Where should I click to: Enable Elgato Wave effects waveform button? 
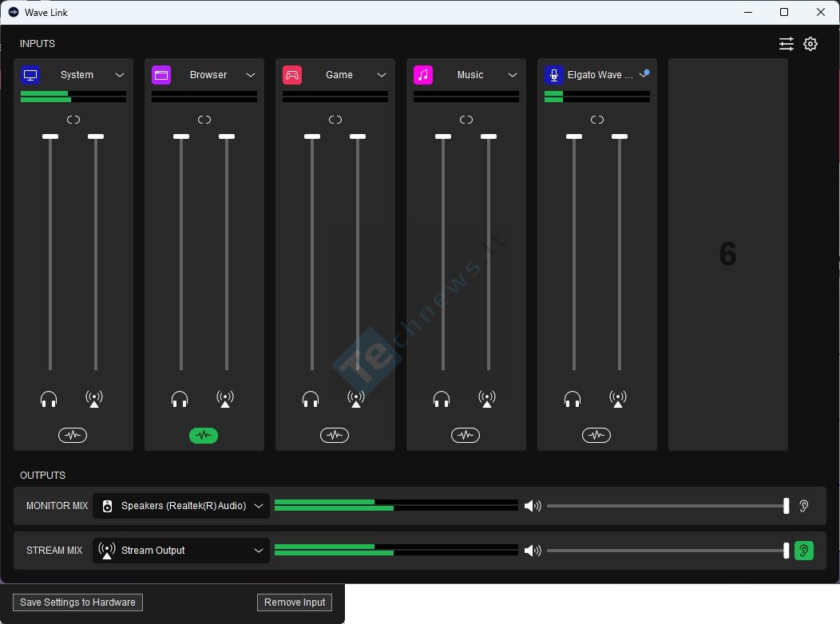[x=596, y=435]
